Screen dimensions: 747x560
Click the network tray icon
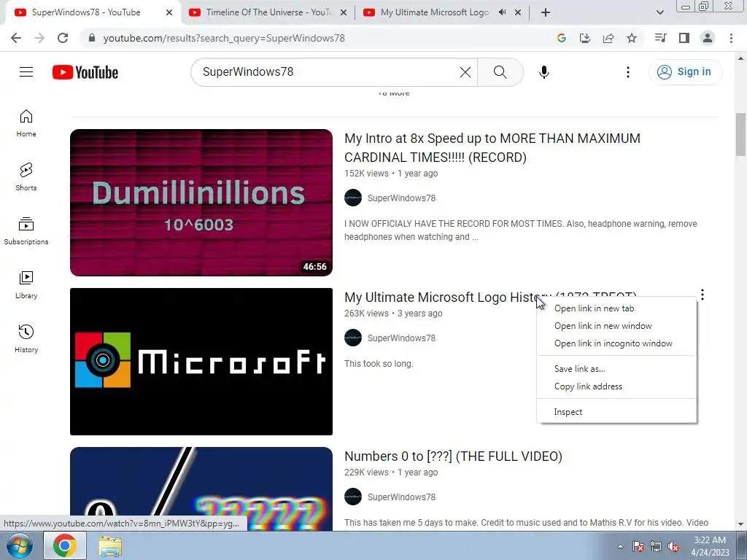pyautogui.click(x=656, y=546)
